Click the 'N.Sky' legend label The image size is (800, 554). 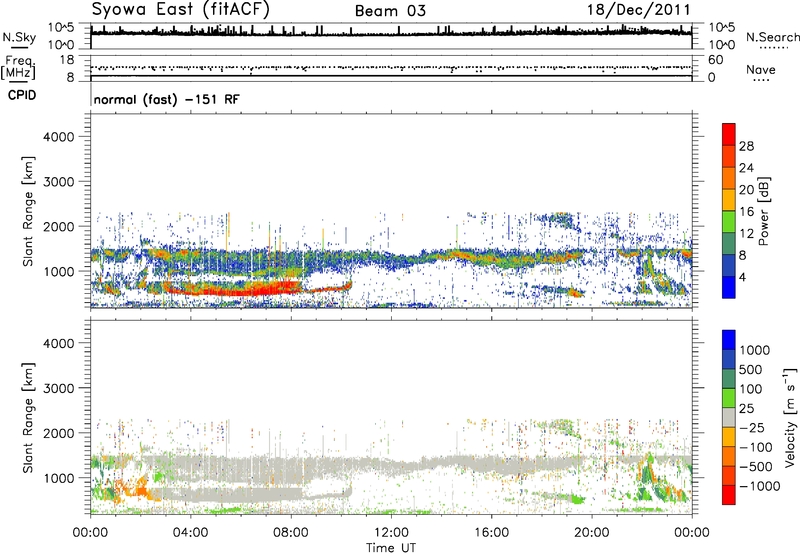(19, 37)
